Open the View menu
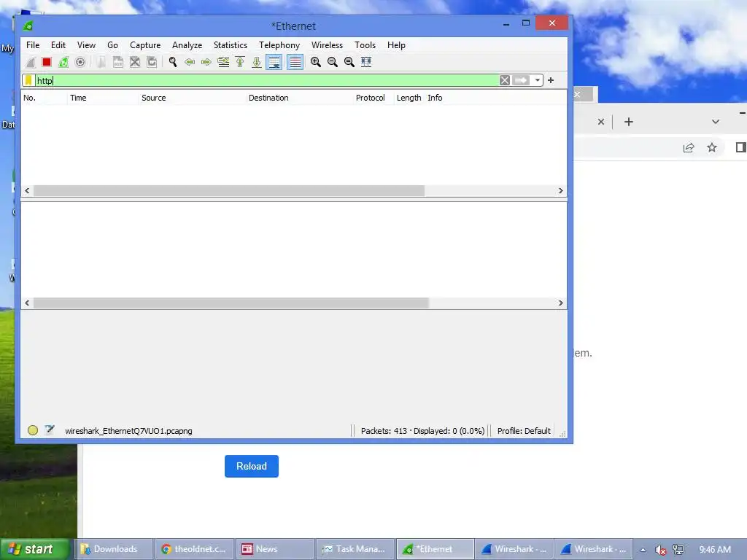 click(86, 45)
